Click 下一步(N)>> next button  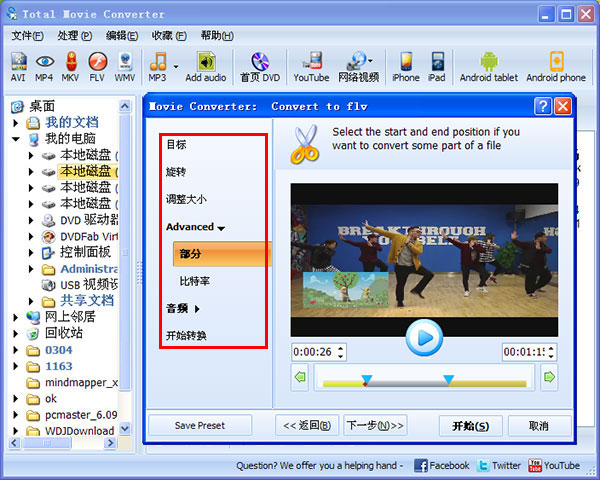[x=375, y=426]
